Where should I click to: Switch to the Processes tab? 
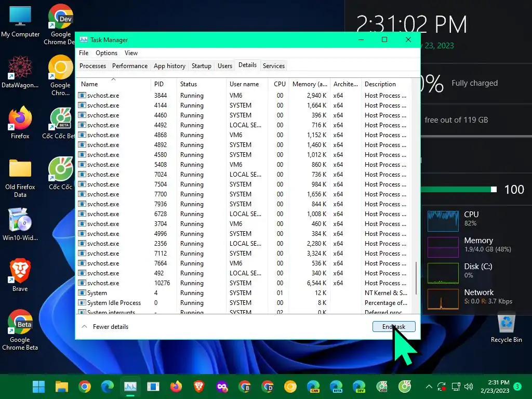[92, 66]
